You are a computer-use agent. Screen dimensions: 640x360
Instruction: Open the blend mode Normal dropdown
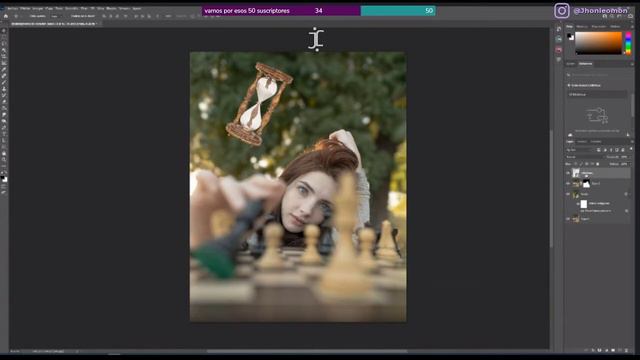584,157
